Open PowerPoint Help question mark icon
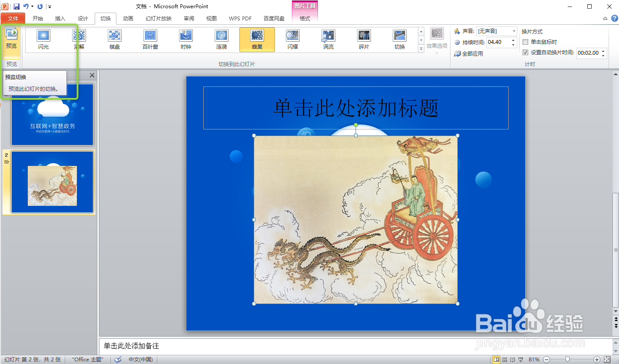This screenshot has width=619, height=364. coord(615,18)
